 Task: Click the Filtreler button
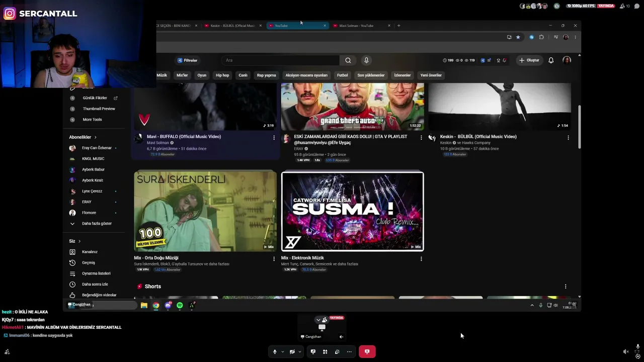pos(187,60)
